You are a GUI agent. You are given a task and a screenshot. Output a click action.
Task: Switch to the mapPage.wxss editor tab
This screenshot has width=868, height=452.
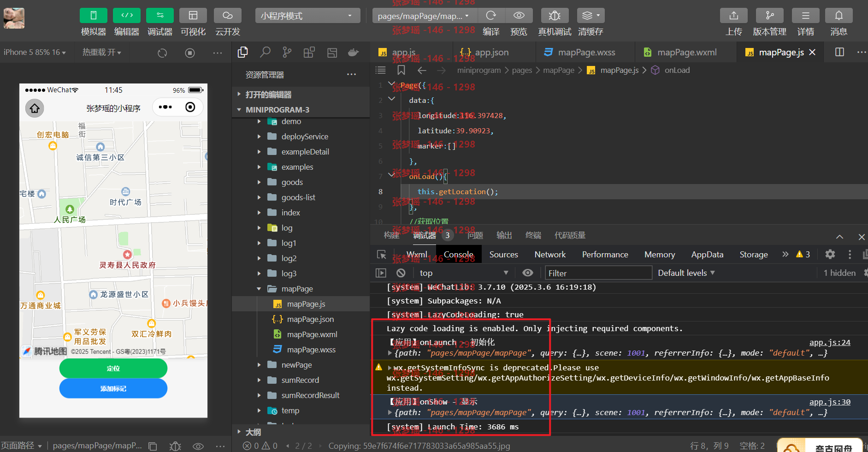click(x=586, y=53)
